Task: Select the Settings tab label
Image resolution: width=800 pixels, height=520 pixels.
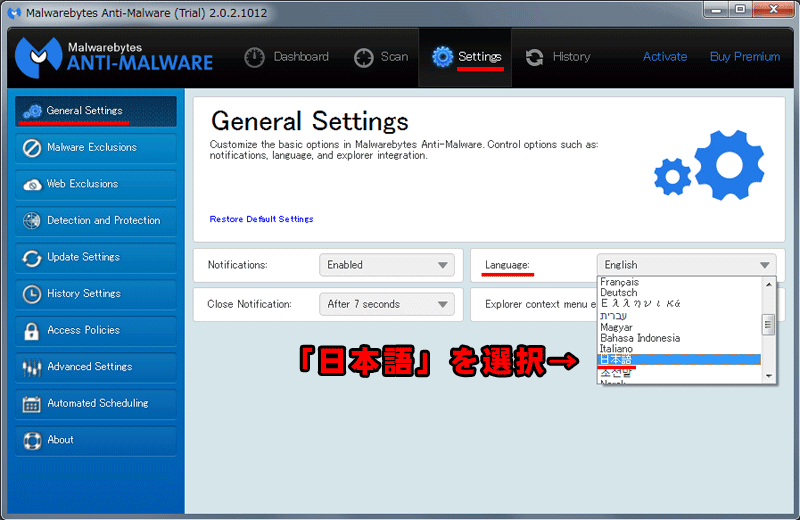Action: [480, 57]
